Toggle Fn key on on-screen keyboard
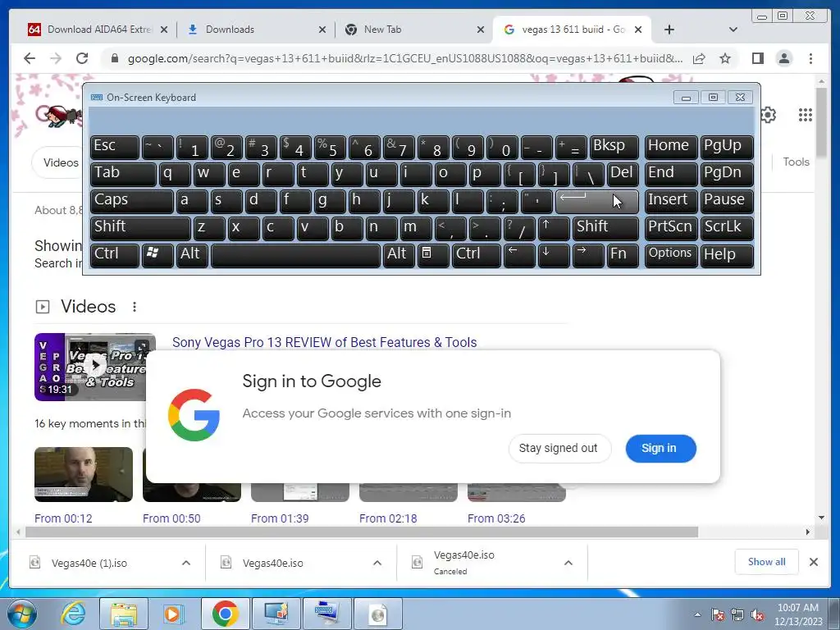840x630 pixels. tap(623, 254)
